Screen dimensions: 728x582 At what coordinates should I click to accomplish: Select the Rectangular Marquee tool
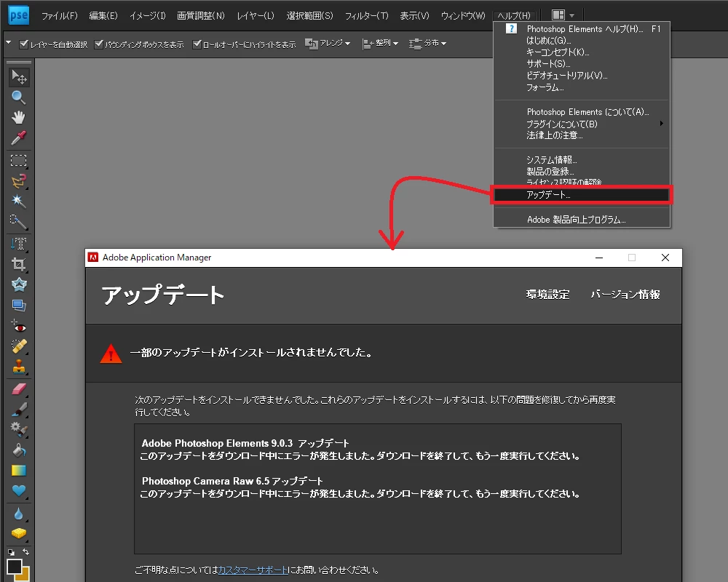coord(19,161)
